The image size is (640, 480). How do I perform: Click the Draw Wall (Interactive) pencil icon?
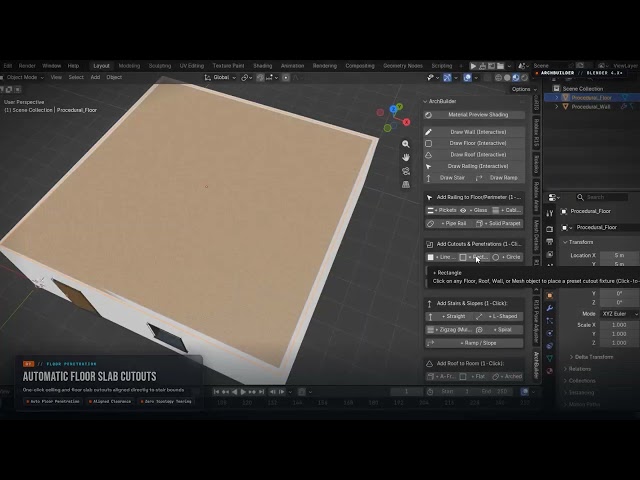tap(428, 132)
